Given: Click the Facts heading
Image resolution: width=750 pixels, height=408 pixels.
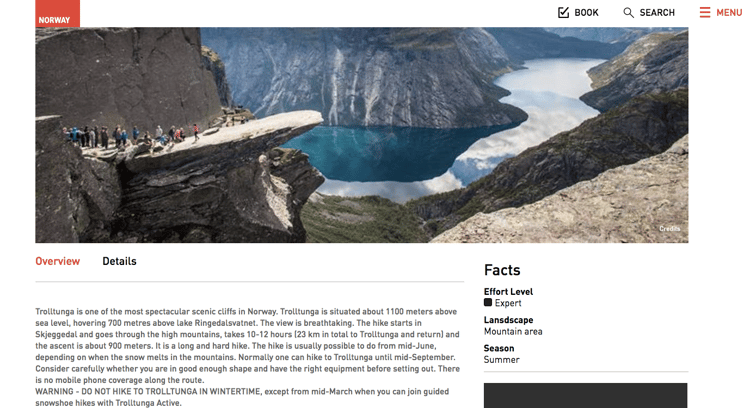Looking at the screenshot, I should click(502, 270).
